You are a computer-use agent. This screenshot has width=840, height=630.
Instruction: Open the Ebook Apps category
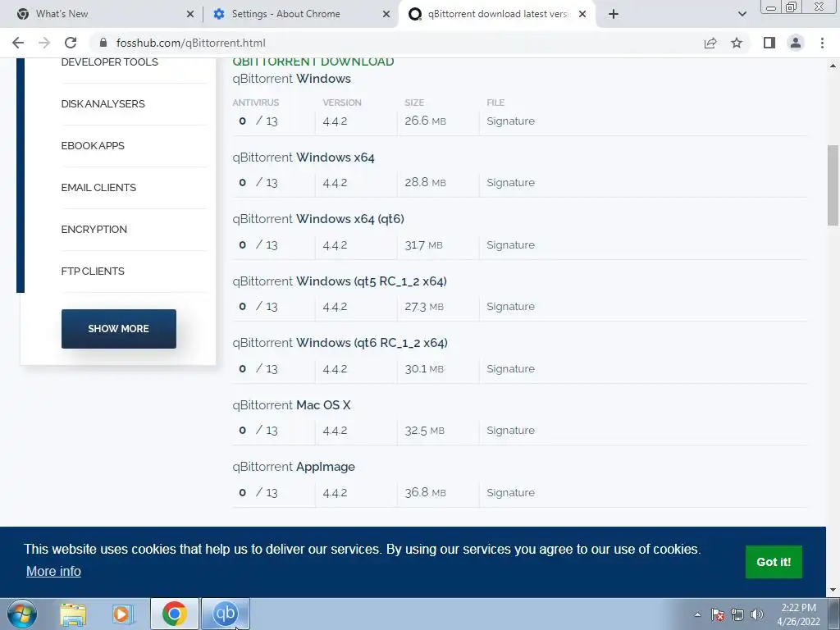93,146
